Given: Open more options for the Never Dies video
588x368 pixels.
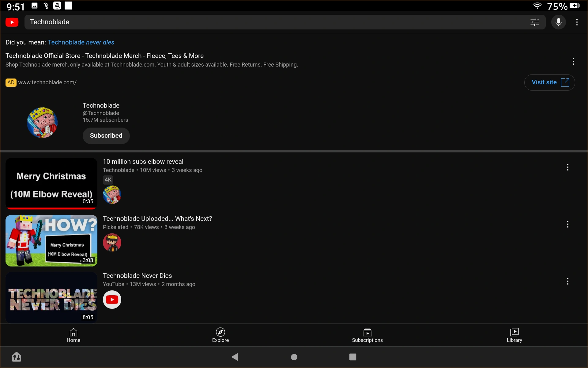Looking at the screenshot, I should [567, 281].
